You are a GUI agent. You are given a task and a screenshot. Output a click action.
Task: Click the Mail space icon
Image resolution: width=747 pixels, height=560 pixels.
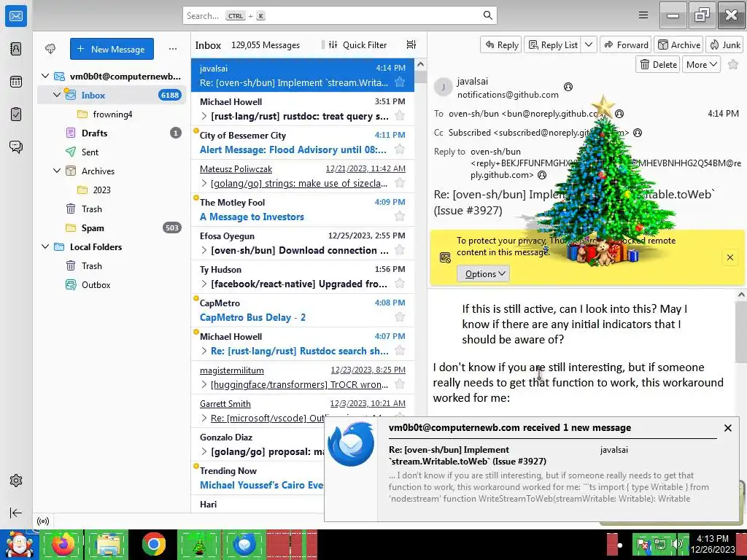16,16
